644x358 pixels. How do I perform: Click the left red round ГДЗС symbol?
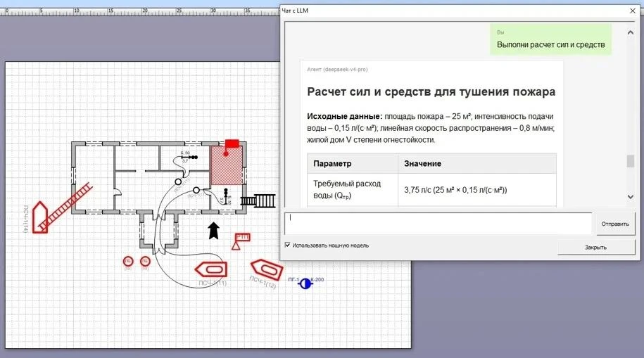[x=128, y=261]
